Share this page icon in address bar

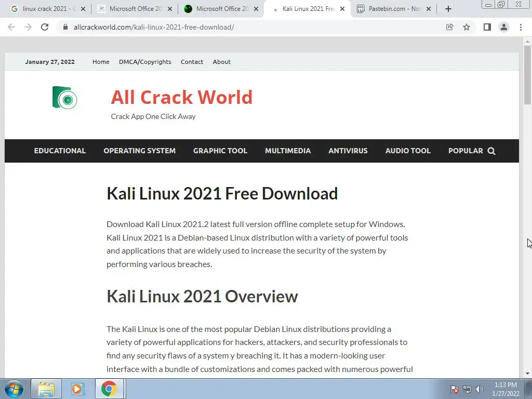click(x=449, y=27)
